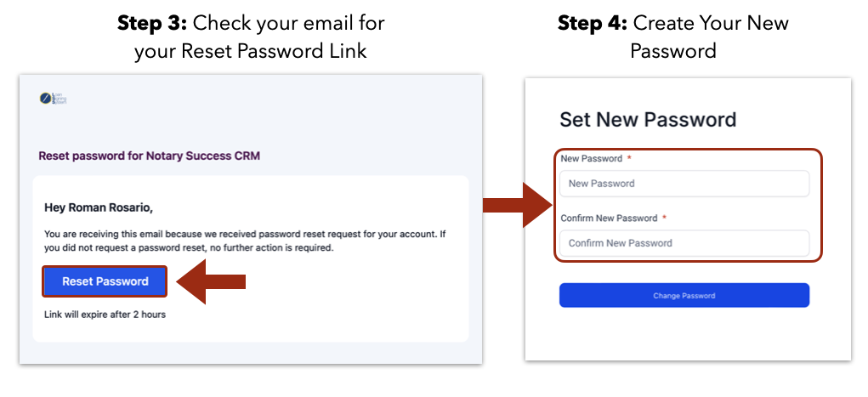Click the Step 3 check your email heading

click(251, 37)
